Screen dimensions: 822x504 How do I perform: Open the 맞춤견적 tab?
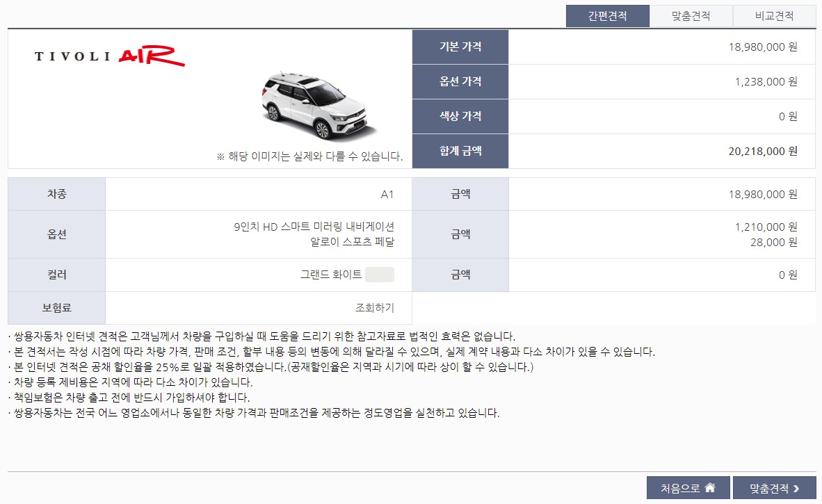(x=691, y=16)
